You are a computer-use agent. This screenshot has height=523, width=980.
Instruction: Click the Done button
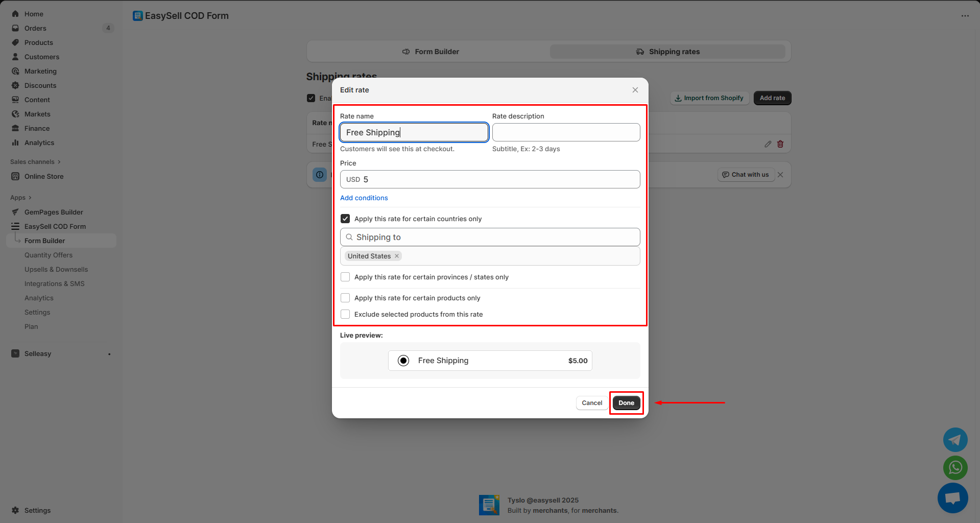point(626,403)
